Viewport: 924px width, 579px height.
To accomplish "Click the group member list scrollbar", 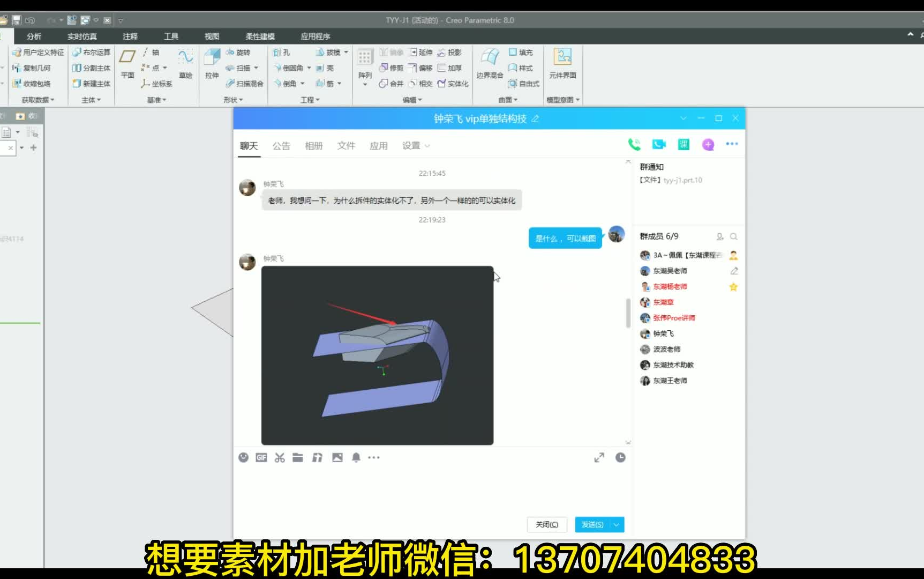I will tap(628, 314).
